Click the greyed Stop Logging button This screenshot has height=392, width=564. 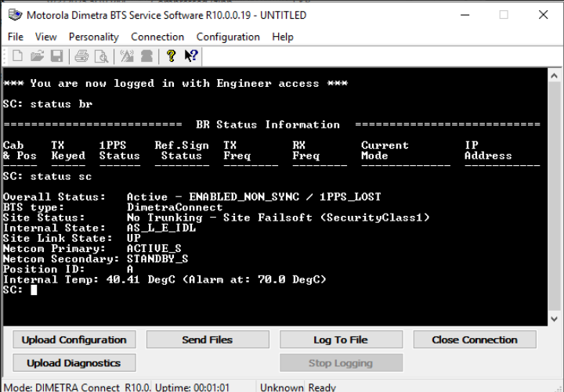(x=341, y=363)
